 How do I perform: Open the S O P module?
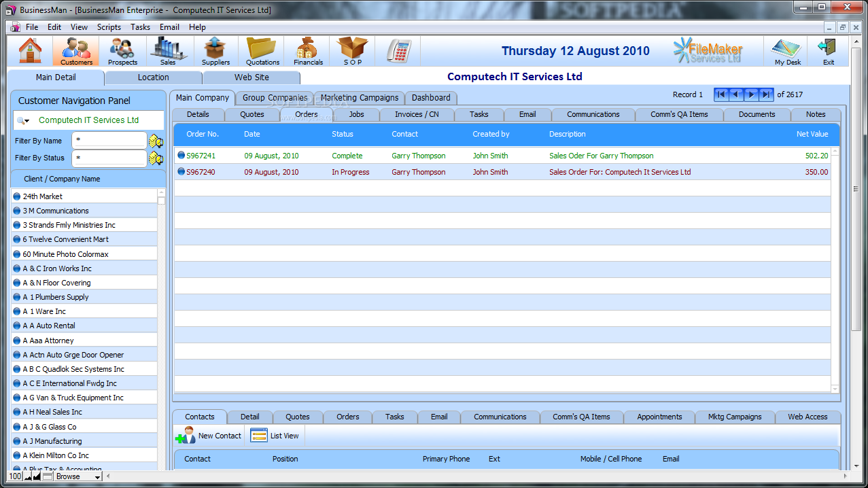click(353, 51)
